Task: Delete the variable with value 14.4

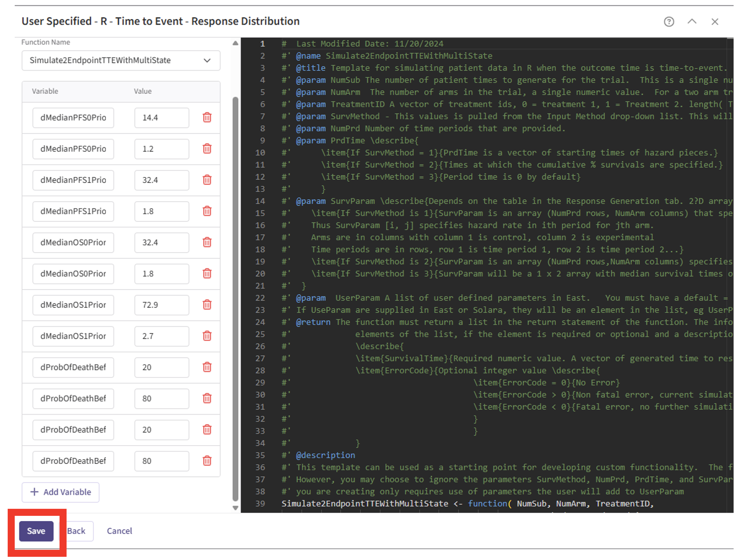Action: tap(207, 117)
